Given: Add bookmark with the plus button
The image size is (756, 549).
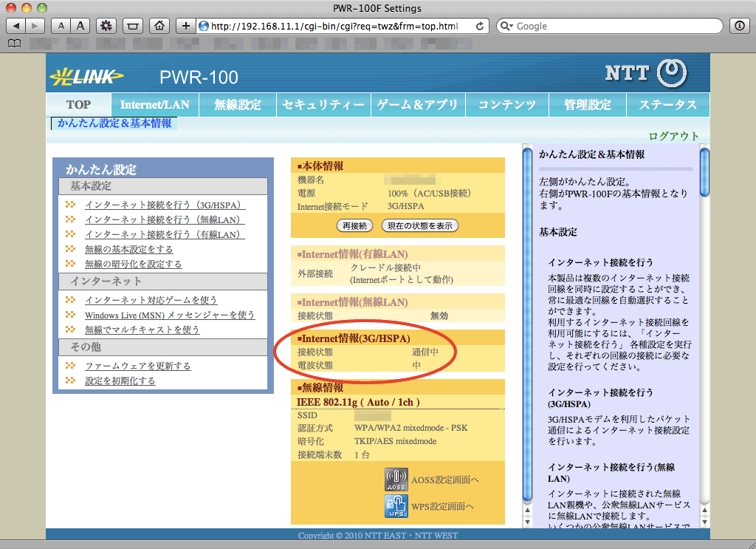Looking at the screenshot, I should click(x=185, y=26).
